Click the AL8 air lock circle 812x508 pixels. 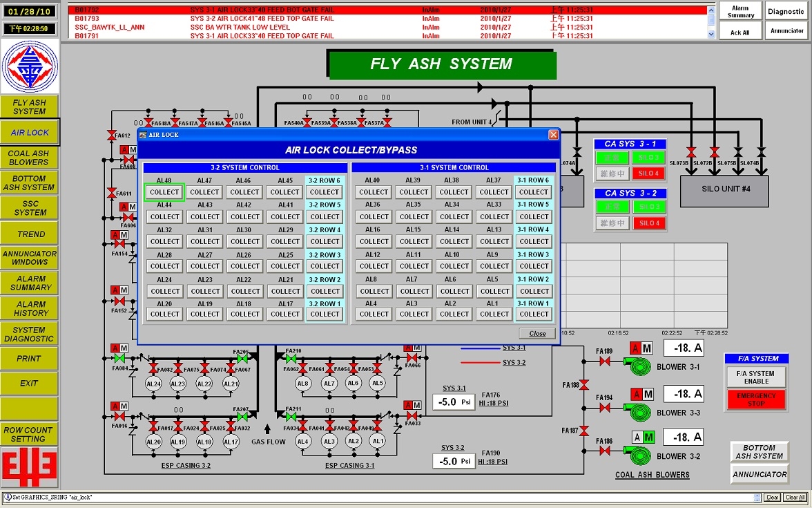[303, 384]
